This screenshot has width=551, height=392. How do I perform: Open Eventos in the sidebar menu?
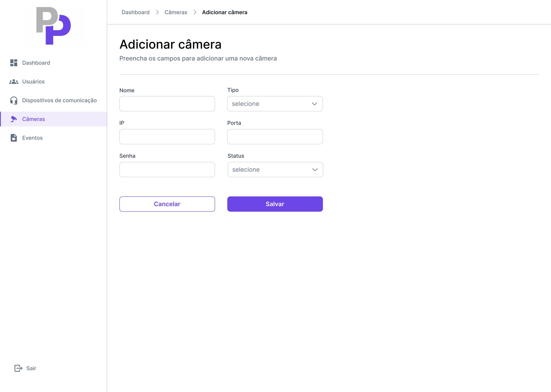click(x=32, y=138)
